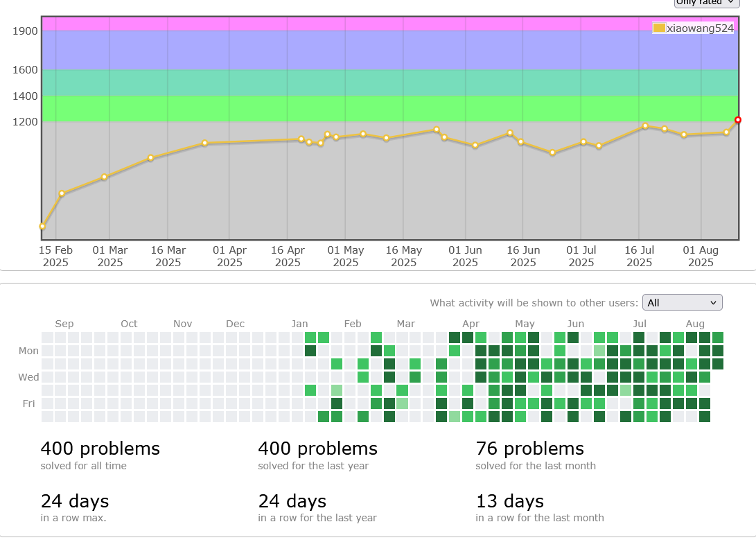Click 400 problems above solved for all time
Screen dimensions: 756x549
(100, 448)
